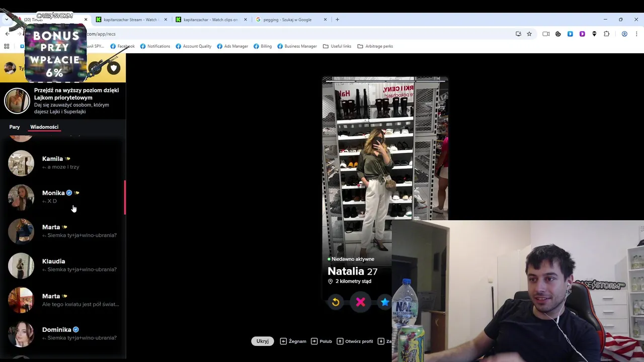The height and width of the screenshot is (362, 644).
Task: Open conversation with Monika
Action: (63, 197)
